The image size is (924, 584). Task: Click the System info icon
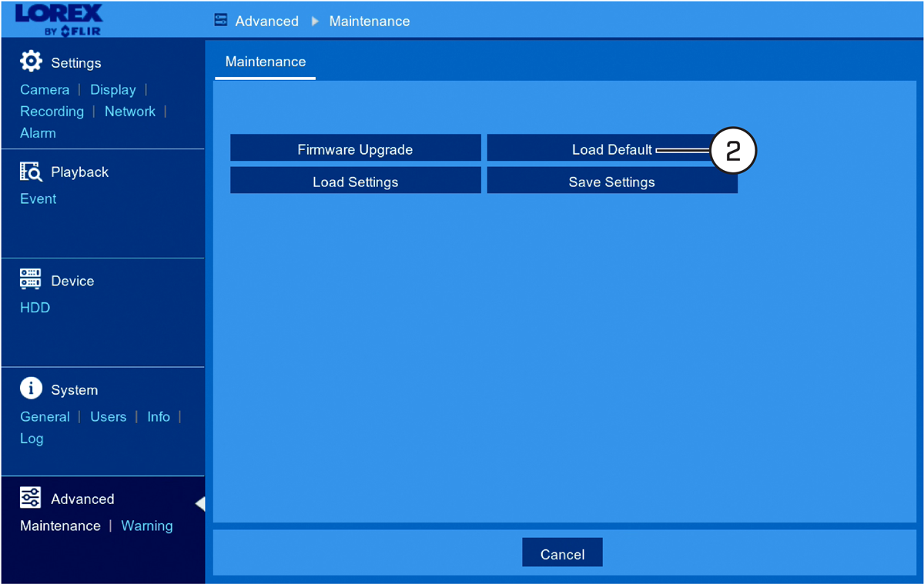point(31,389)
